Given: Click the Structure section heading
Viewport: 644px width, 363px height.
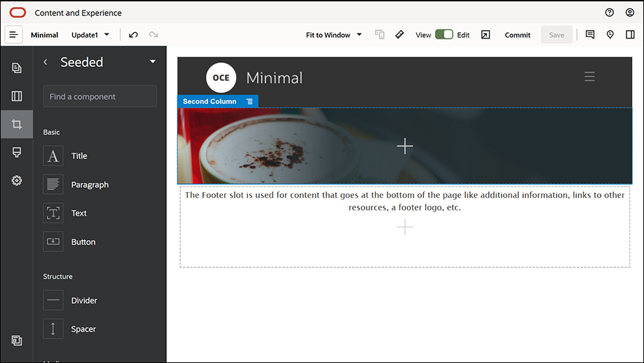Looking at the screenshot, I should pos(58,276).
